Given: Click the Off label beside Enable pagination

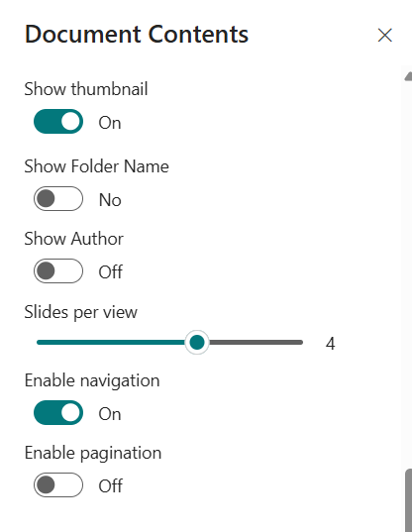Looking at the screenshot, I should point(111,485).
